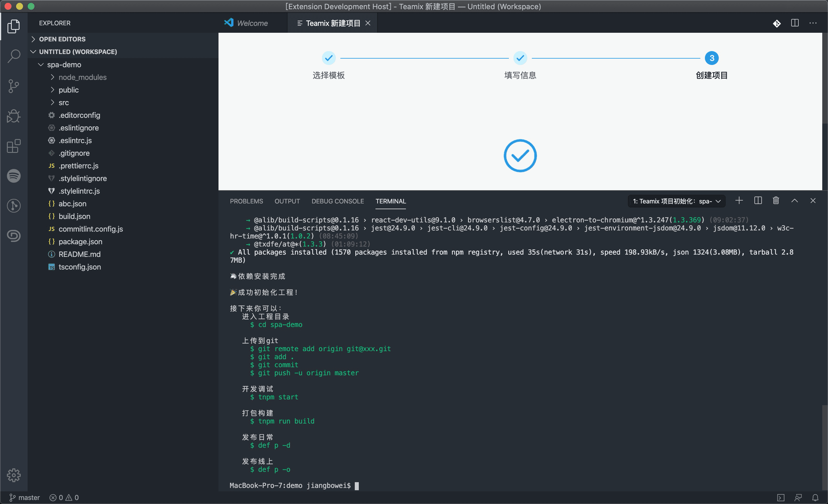Open README.md file
The image size is (828, 504).
123,254
